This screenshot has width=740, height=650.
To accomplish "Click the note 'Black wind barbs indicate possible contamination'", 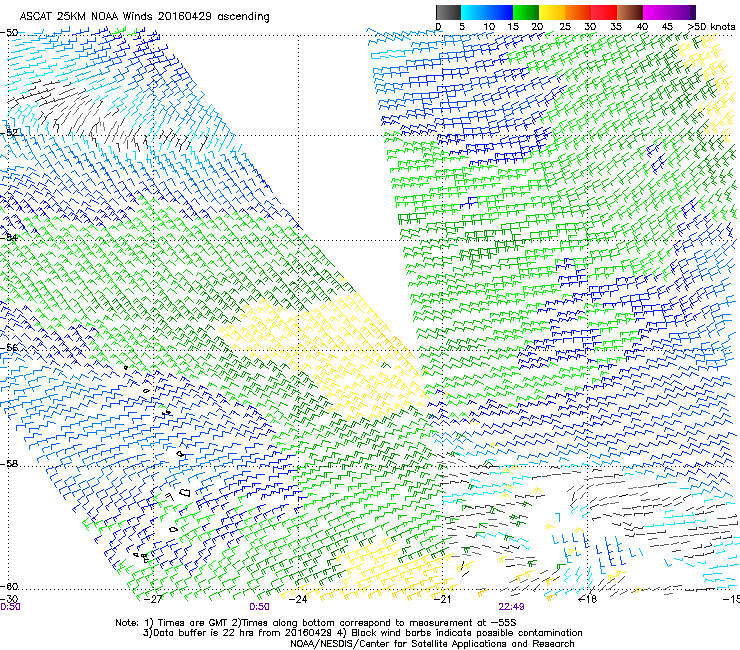I will click(467, 633).
